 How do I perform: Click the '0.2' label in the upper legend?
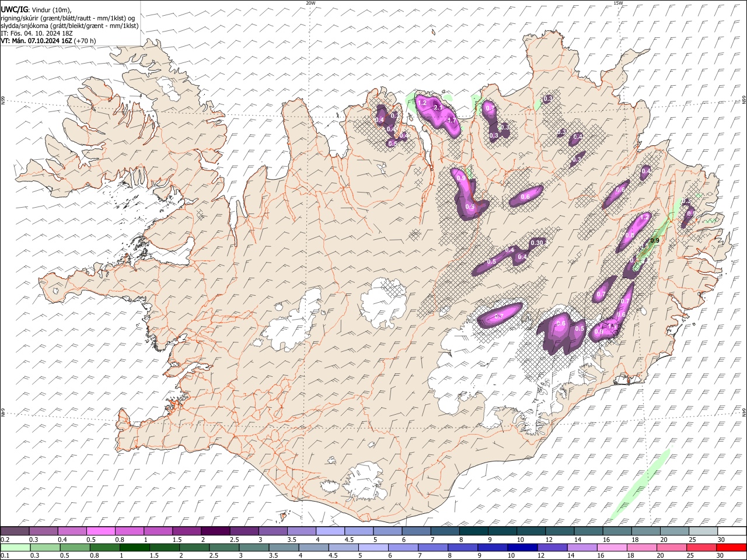(5, 539)
